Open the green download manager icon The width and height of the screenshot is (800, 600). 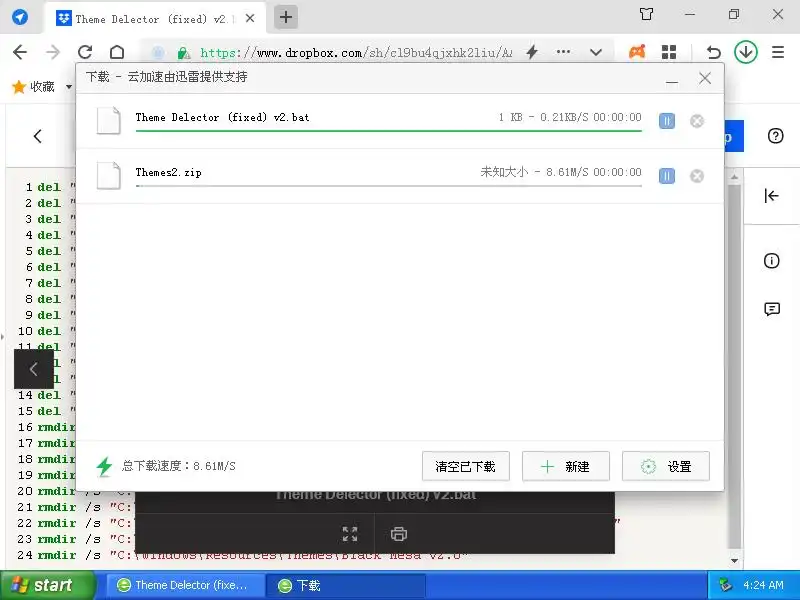(x=745, y=52)
